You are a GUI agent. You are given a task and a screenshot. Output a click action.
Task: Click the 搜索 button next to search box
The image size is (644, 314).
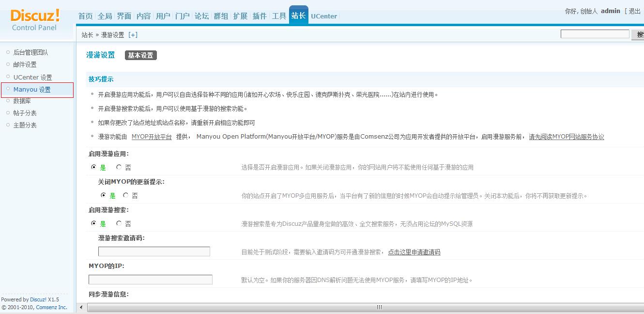(x=638, y=34)
